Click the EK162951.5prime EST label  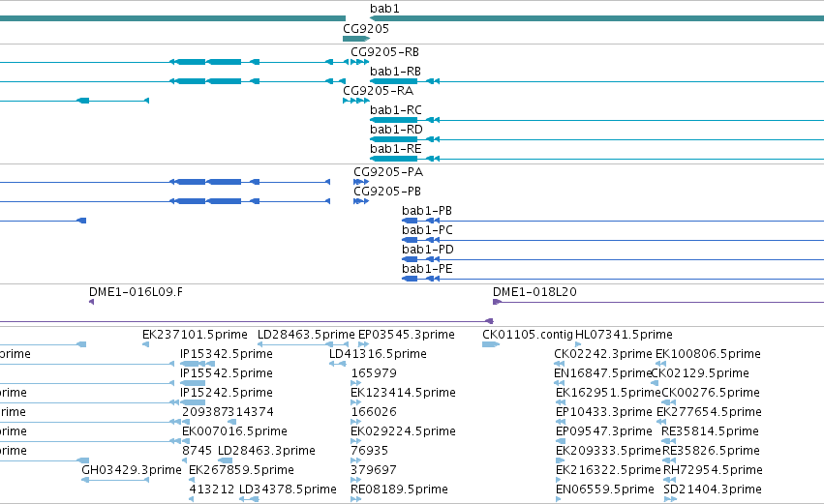pos(608,393)
